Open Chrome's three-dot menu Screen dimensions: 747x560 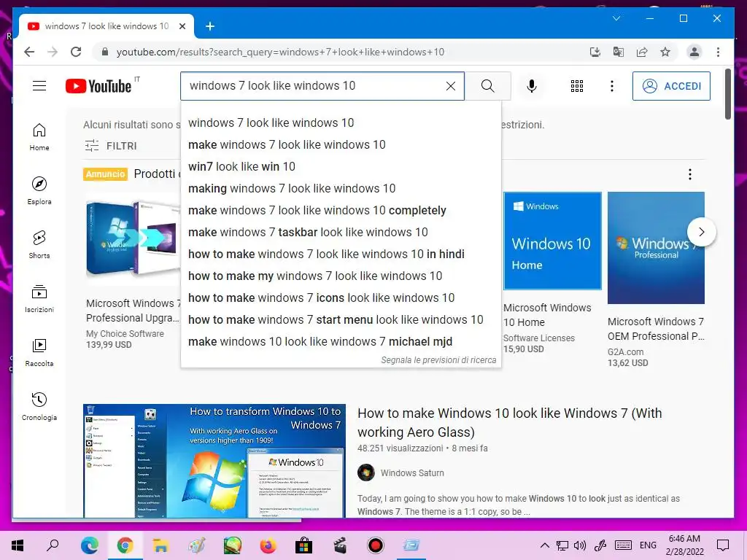pyautogui.click(x=718, y=52)
